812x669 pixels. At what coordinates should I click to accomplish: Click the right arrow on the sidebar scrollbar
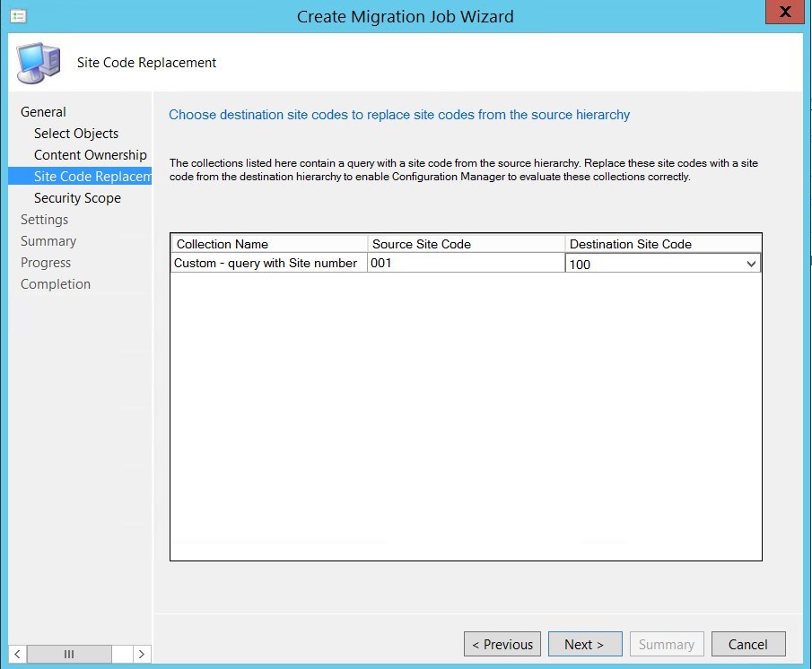(x=141, y=655)
